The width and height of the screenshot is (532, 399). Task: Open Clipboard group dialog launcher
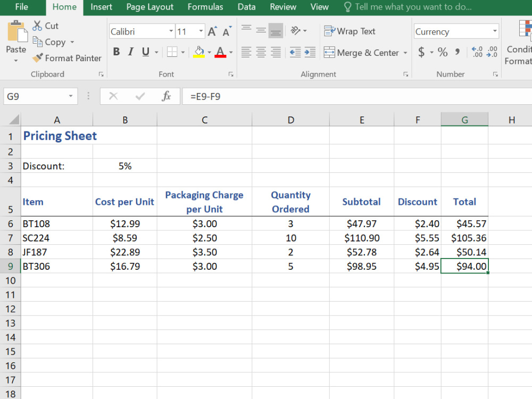pos(101,74)
